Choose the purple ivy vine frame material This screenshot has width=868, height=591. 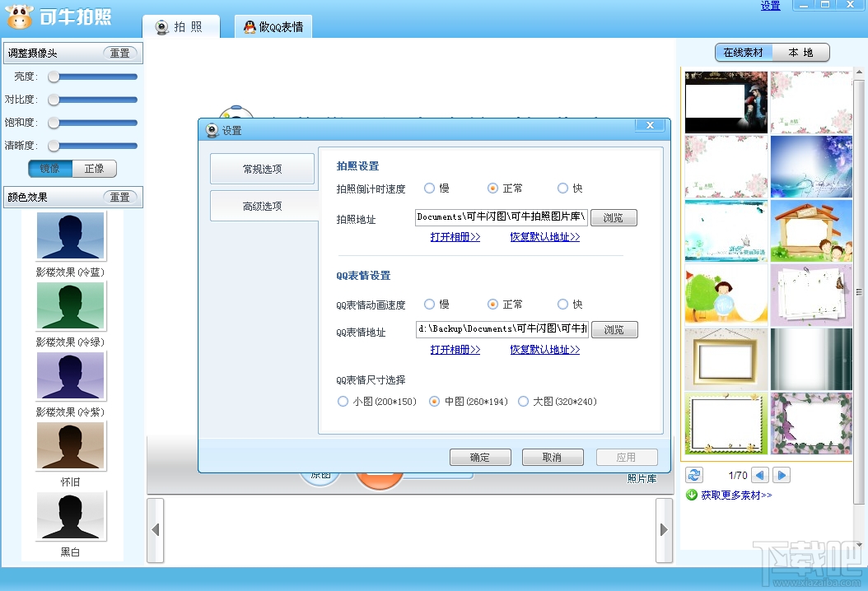[811, 423]
